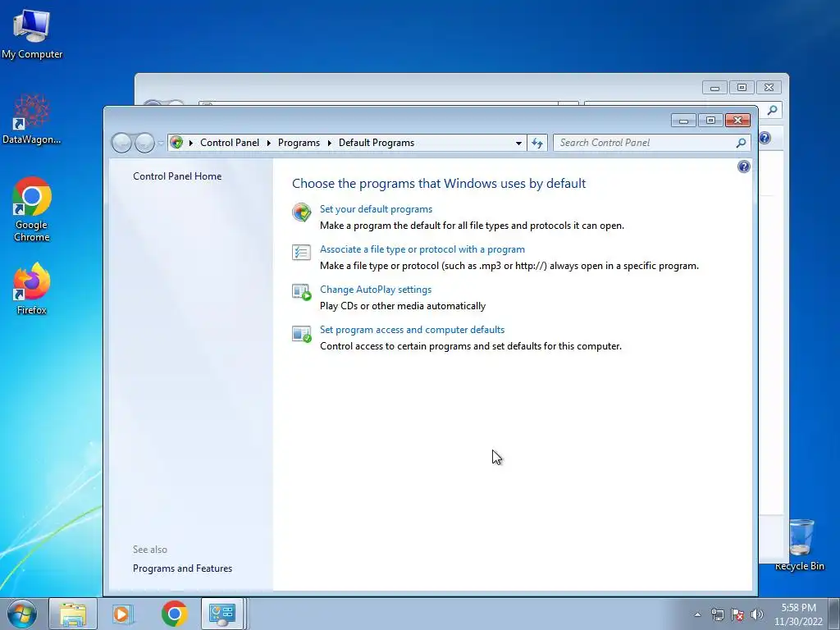Open Associate a file type or protocol link
This screenshot has width=840, height=630.
(x=422, y=249)
